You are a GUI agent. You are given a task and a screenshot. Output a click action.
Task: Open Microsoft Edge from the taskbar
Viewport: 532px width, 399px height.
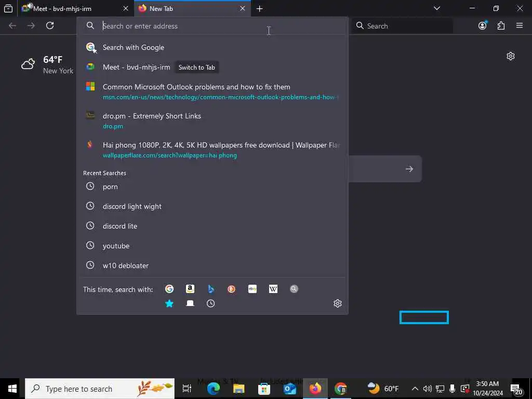[214, 389]
